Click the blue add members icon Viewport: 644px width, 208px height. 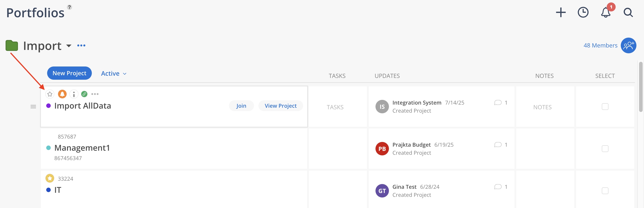coord(628,45)
